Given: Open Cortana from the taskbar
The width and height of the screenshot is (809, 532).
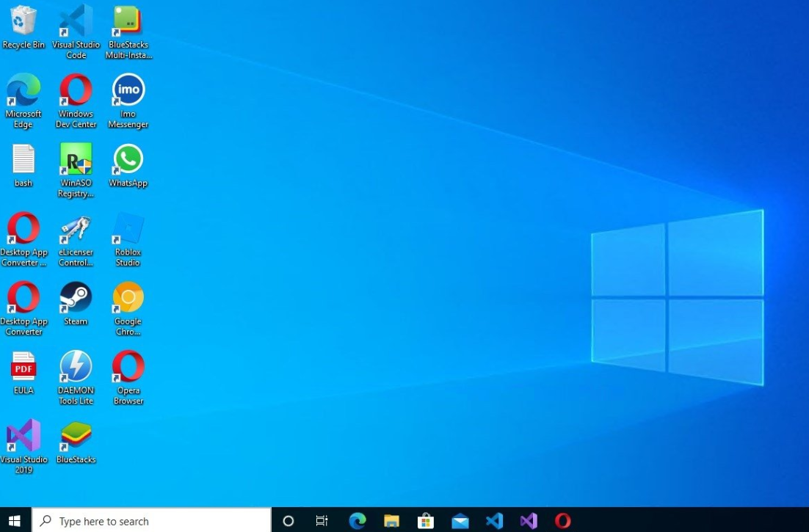Looking at the screenshot, I should tap(289, 521).
